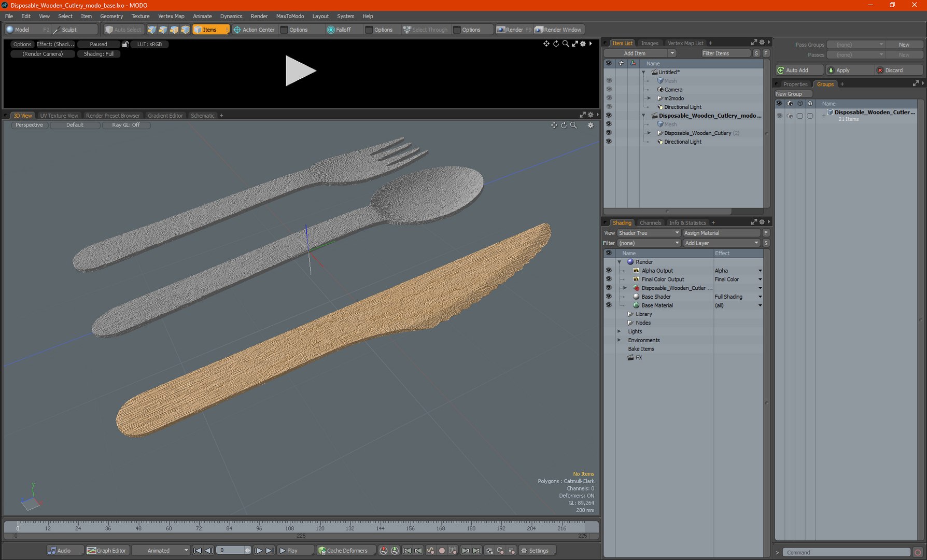This screenshot has width=927, height=560.
Task: Hide the Disposable_Wooden_Cutlery (2) item
Action: 609,133
